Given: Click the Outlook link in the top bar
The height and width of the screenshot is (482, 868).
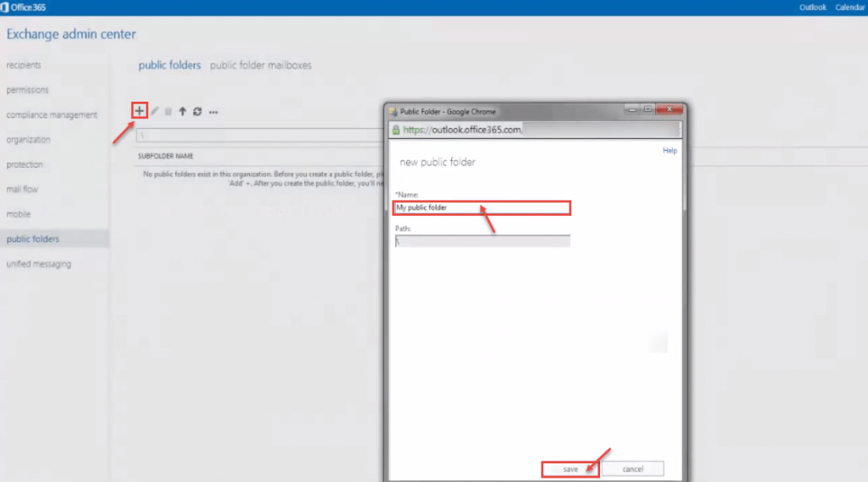Looking at the screenshot, I should 812,7.
